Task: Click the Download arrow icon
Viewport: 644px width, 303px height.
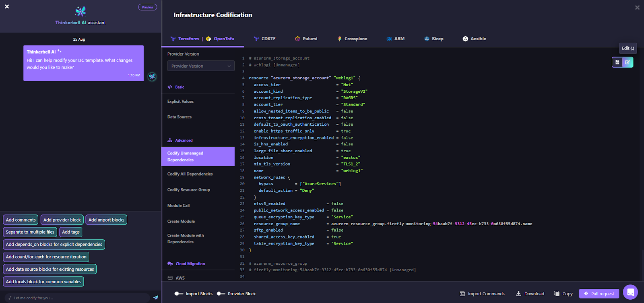Action: coord(518,294)
